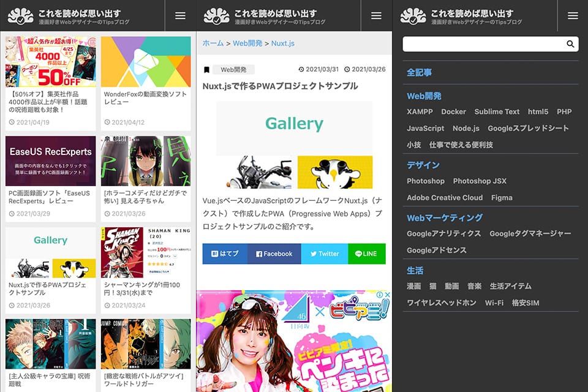Click the ad info icon
Viewport: 588px width, 392px height.
[x=380, y=295]
